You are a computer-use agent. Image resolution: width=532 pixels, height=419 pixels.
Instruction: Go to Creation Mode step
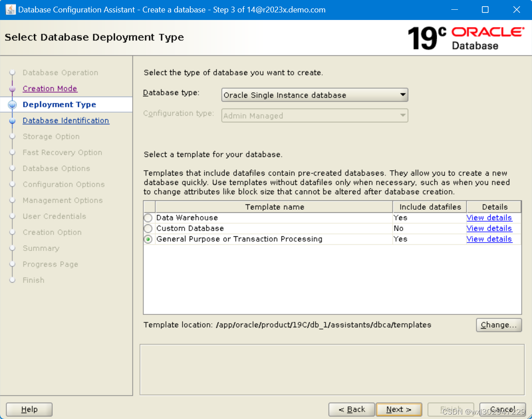pyautogui.click(x=50, y=89)
